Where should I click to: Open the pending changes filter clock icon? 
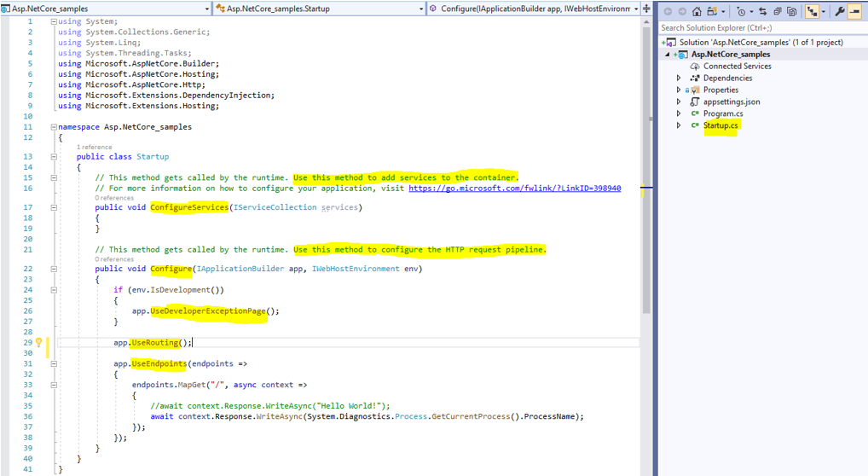(741, 11)
